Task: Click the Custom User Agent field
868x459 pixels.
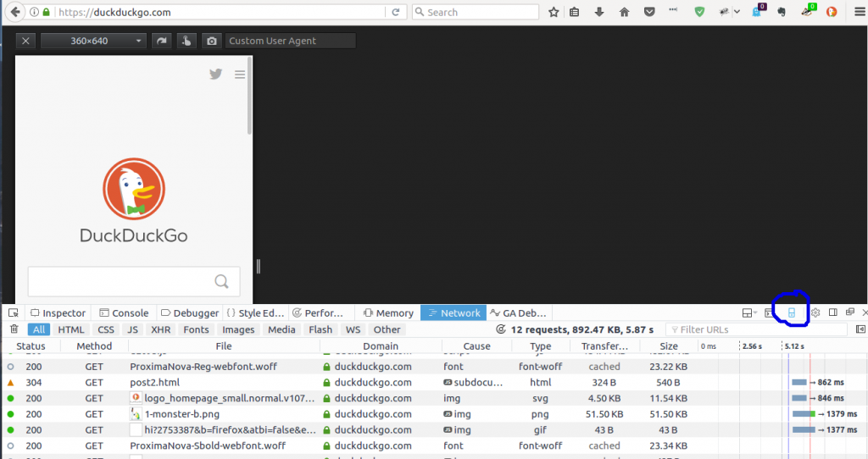Action: [290, 41]
